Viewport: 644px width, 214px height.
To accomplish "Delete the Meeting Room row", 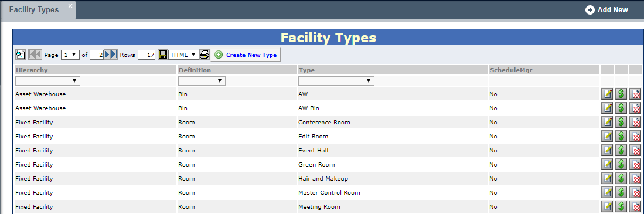I will click(635, 206).
